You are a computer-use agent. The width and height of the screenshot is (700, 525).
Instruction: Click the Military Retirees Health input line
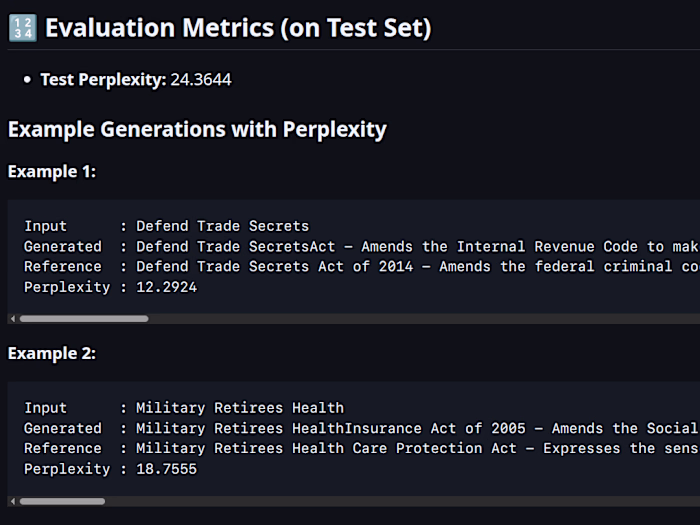(184, 408)
